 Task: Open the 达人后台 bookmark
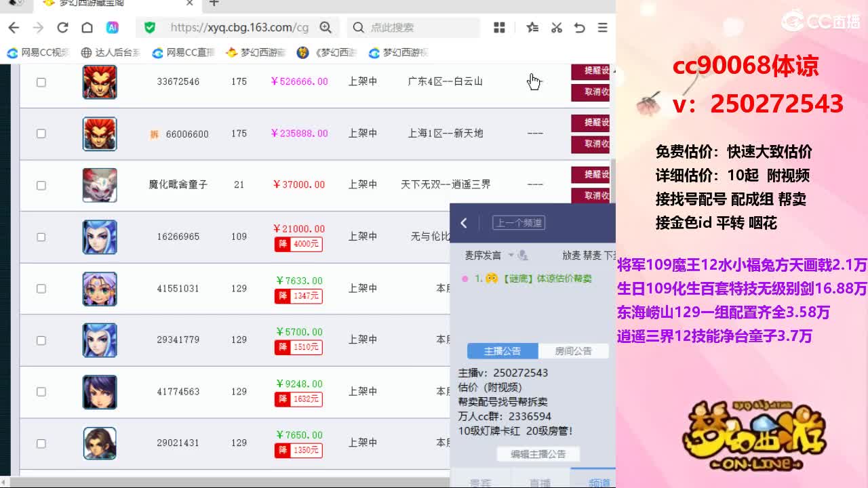click(x=111, y=52)
